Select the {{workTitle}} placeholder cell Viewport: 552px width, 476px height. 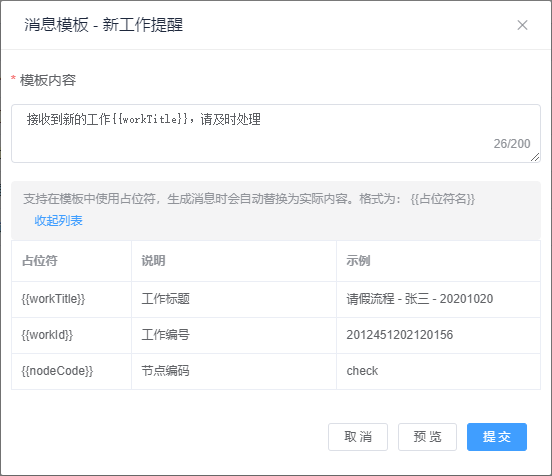[x=71, y=299]
